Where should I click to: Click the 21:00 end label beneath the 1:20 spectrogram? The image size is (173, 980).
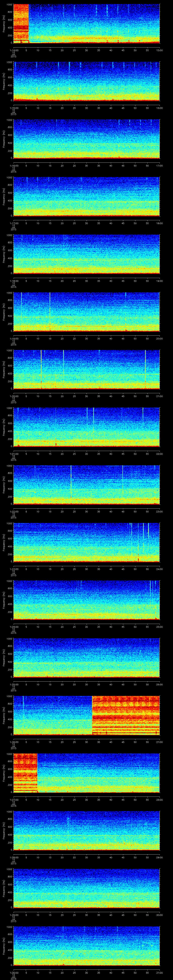tap(159, 396)
